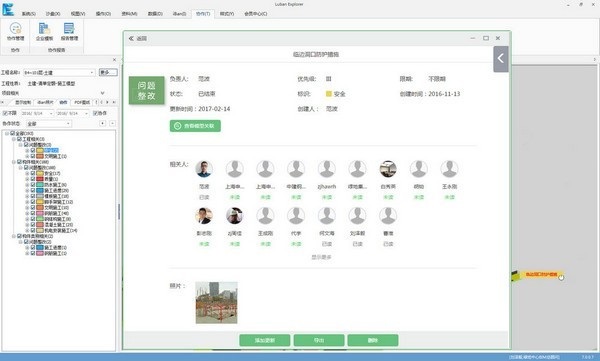Toggle the 模板施工 category checkbox

pos(33,196)
